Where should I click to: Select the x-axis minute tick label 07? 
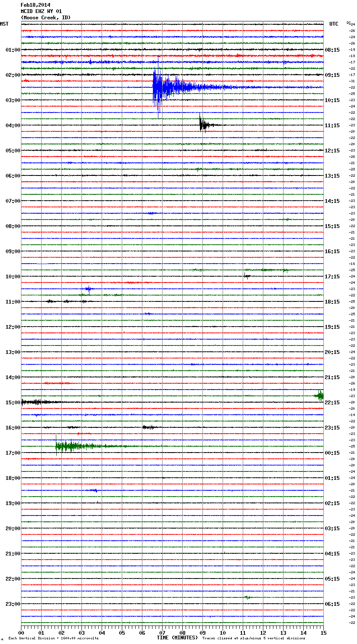[x=162, y=633]
